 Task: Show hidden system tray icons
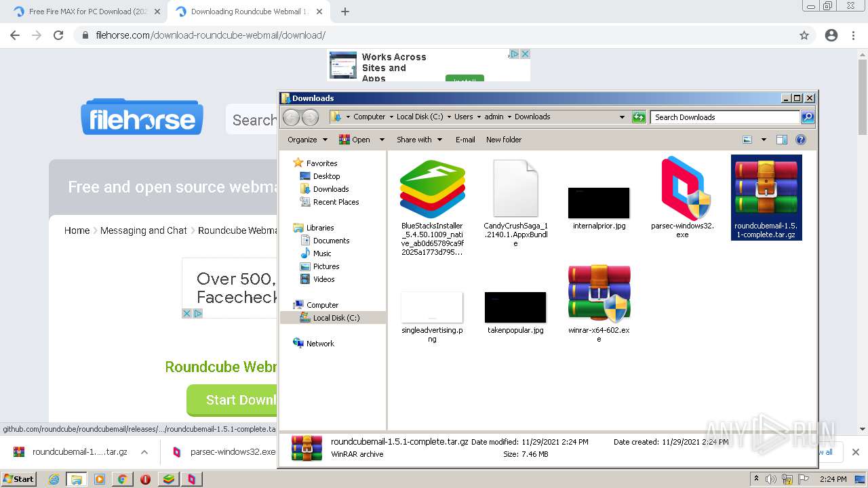tap(757, 479)
